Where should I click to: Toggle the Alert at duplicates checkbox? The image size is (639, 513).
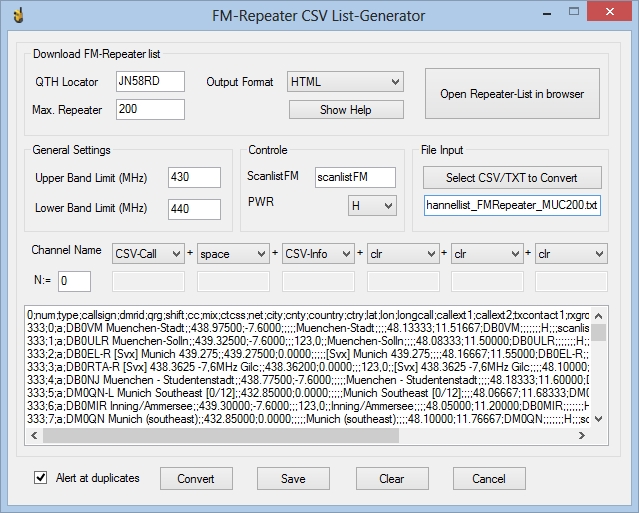click(40, 478)
